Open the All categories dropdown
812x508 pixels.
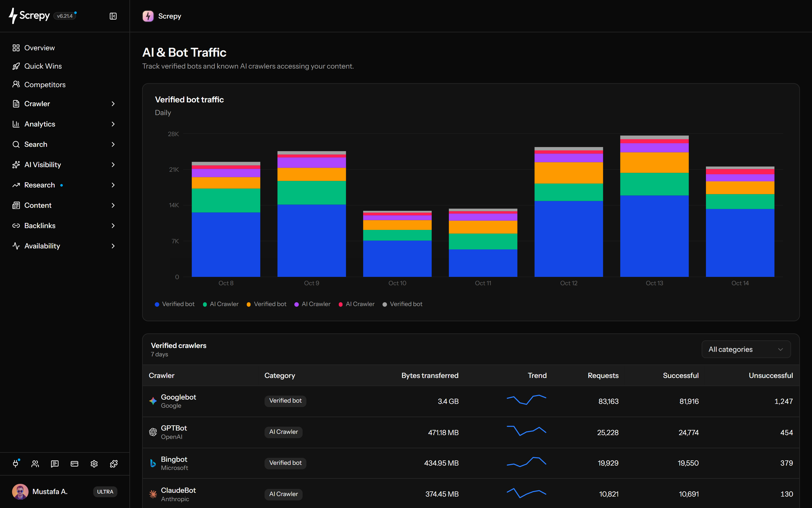tap(746, 350)
